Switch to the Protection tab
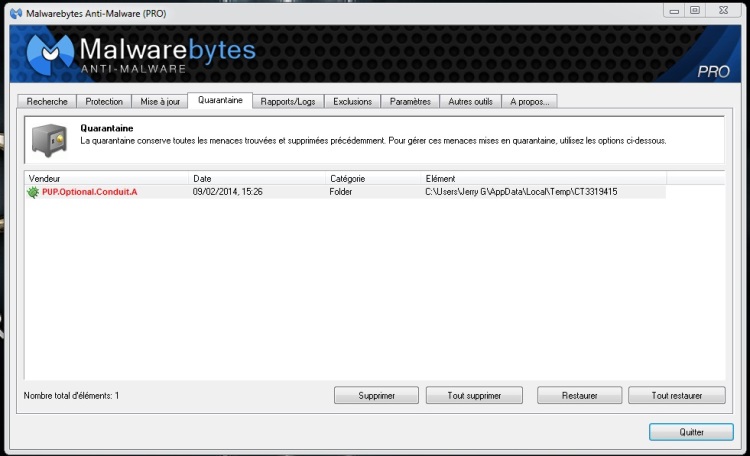Screen dimensions: 750x456 coord(104,101)
